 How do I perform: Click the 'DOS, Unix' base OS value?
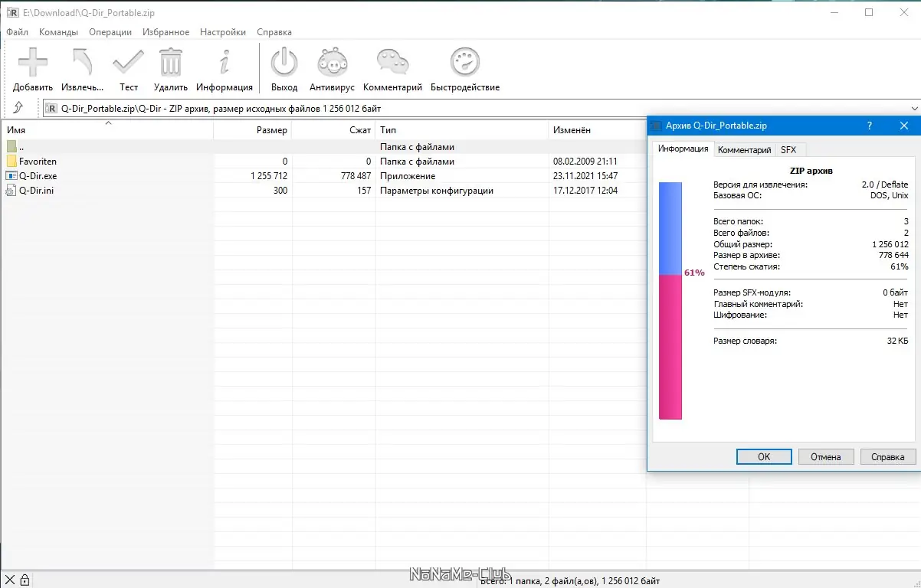(889, 195)
